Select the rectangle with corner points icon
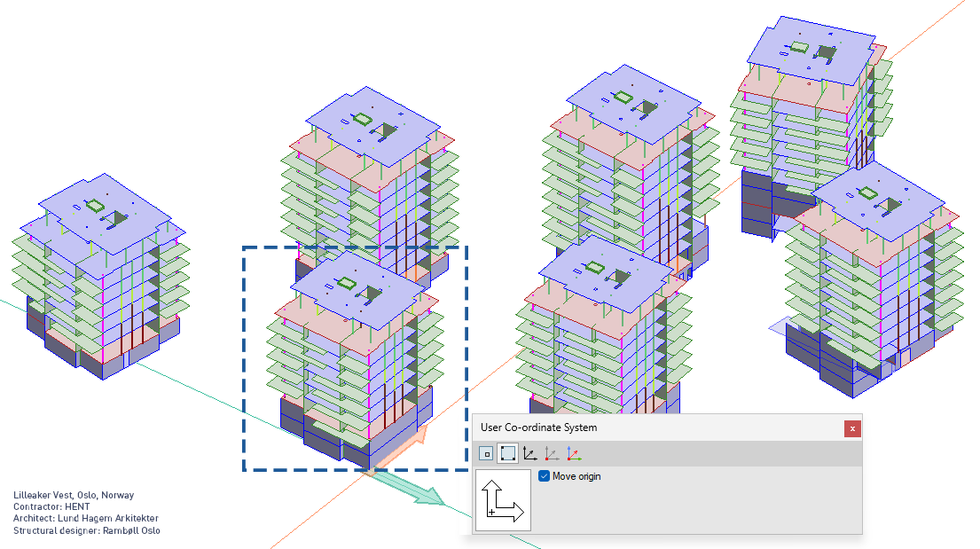Screen dimensions: 980x549 click(x=507, y=453)
